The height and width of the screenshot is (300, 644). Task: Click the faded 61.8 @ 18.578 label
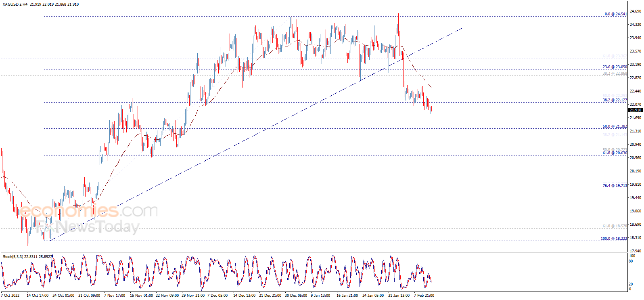coord(615,226)
